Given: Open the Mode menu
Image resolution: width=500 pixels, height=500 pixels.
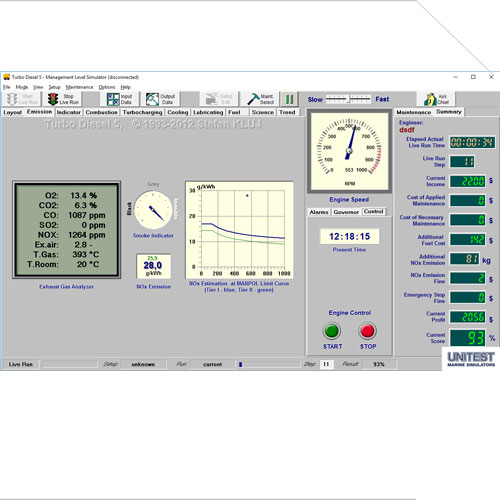Looking at the screenshot, I should (22, 87).
